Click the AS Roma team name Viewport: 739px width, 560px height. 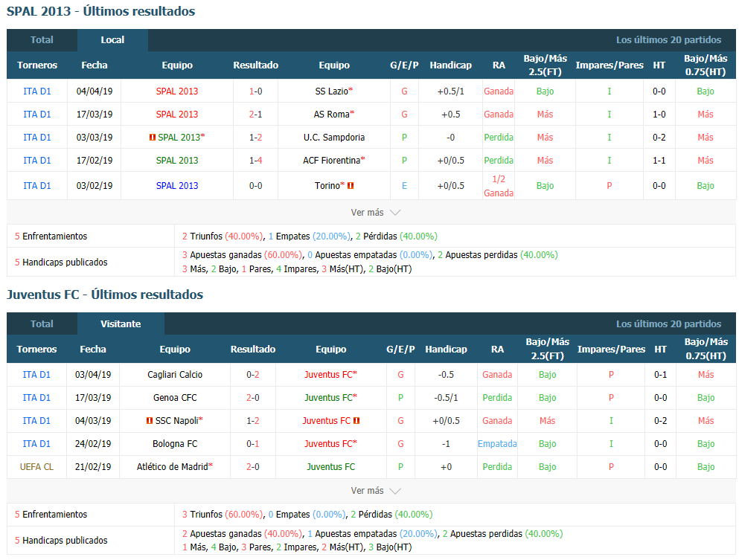coord(332,115)
